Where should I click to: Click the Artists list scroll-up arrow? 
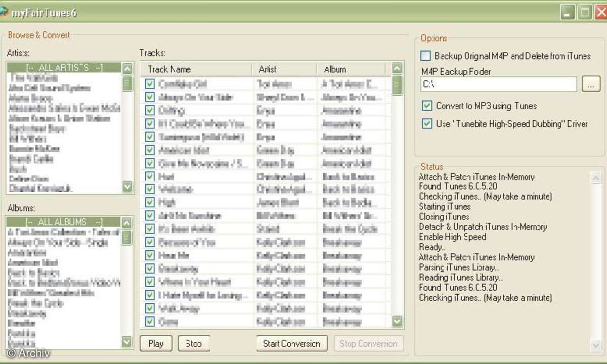coord(127,68)
